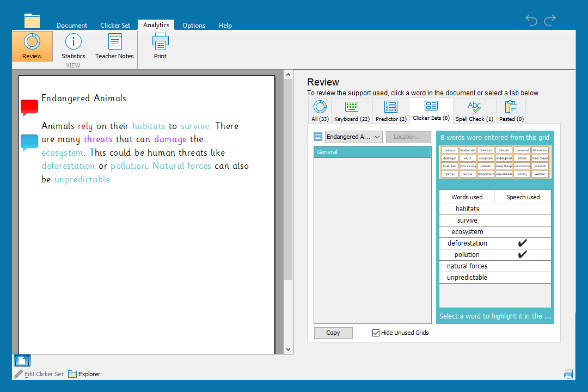Click the Copy button
Viewport: 588px width, 392px height.
pos(333,333)
